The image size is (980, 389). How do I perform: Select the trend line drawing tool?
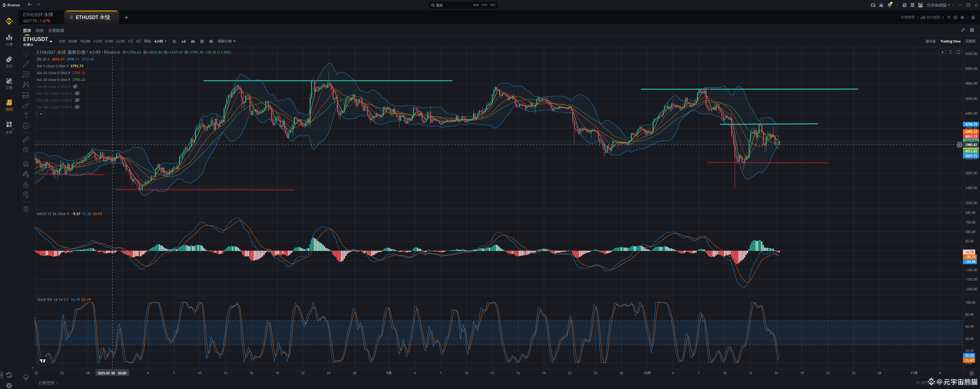(26, 64)
